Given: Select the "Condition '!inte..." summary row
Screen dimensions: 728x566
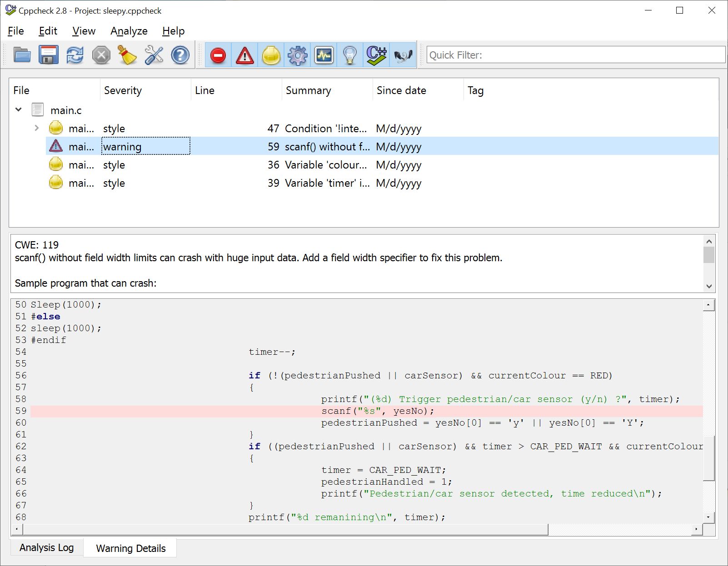Looking at the screenshot, I should coord(326,129).
